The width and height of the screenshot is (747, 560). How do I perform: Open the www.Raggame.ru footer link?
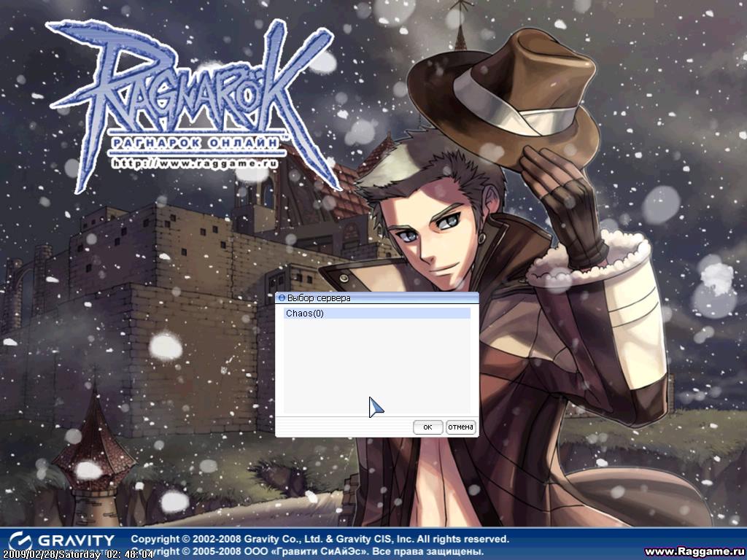(693, 551)
